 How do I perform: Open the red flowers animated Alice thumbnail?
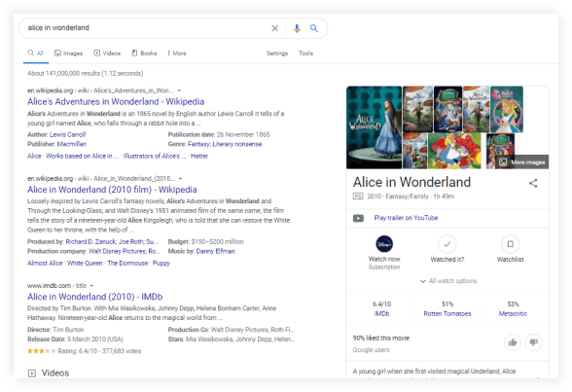(454, 151)
